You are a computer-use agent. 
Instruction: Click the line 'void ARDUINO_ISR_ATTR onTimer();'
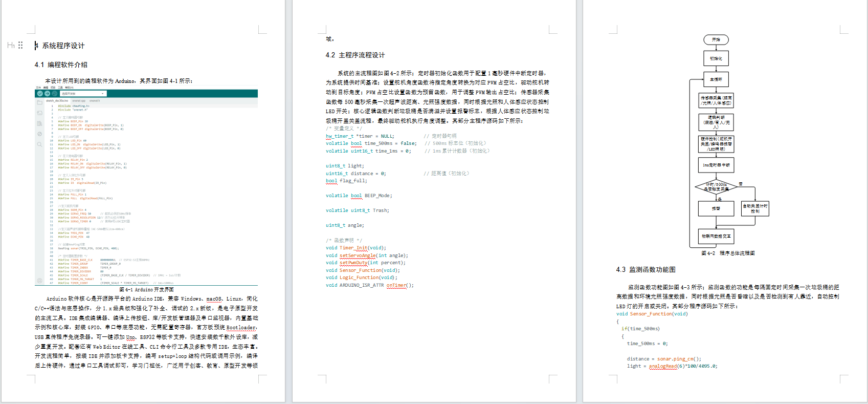[370, 285]
